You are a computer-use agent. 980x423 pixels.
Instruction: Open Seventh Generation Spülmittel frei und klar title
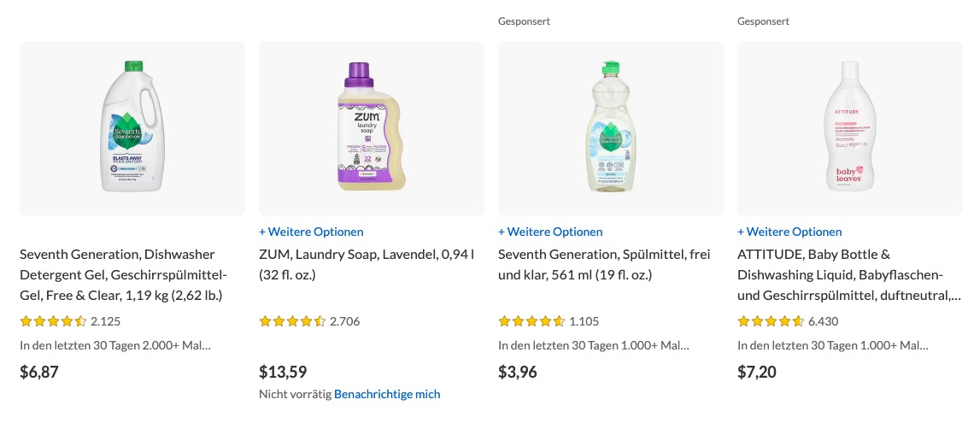click(x=605, y=264)
